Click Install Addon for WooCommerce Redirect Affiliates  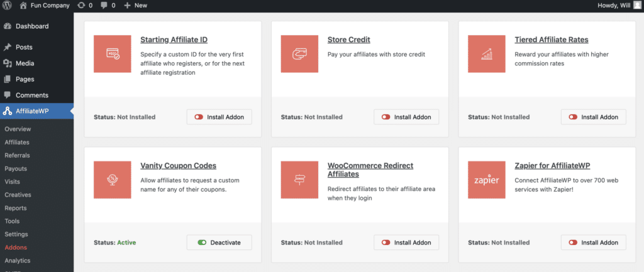[406, 242]
